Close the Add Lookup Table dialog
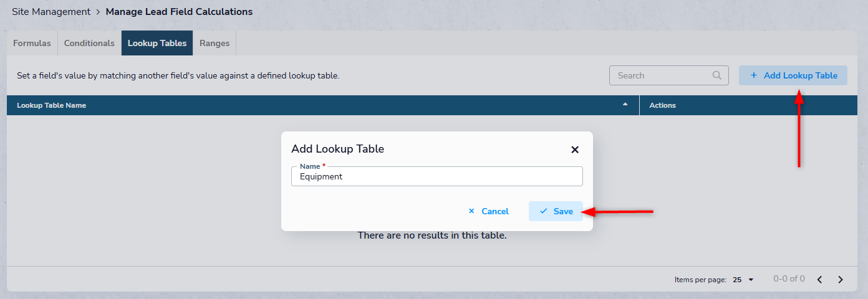The image size is (868, 299). 575,149
